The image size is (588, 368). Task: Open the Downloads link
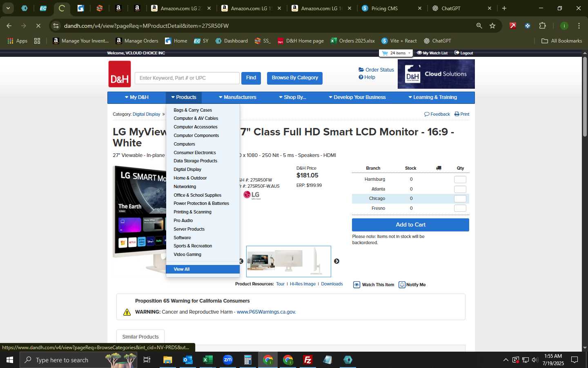coord(332,284)
